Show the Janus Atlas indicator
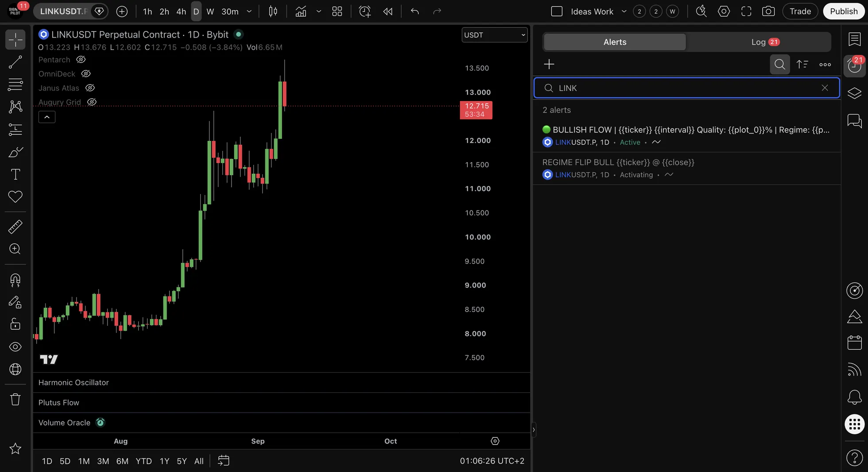 point(90,88)
